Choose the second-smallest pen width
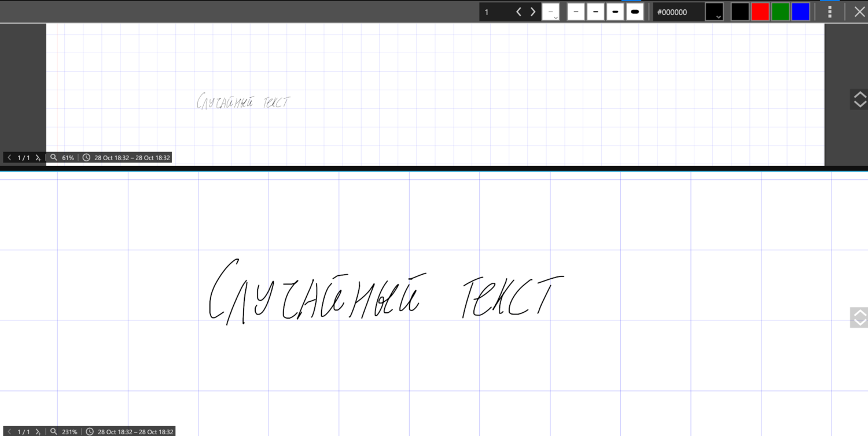868x436 pixels. pos(595,11)
